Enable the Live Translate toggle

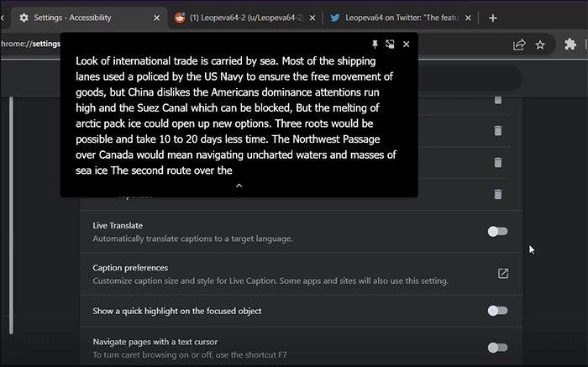click(497, 231)
